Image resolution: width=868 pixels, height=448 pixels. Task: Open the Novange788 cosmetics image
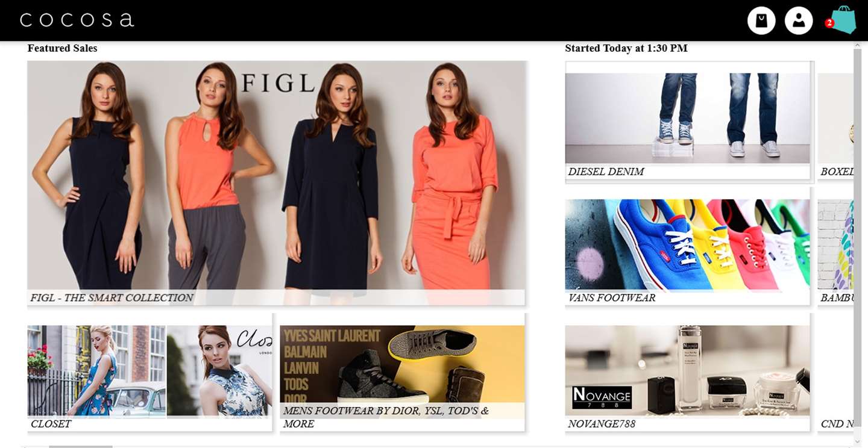[687, 371]
